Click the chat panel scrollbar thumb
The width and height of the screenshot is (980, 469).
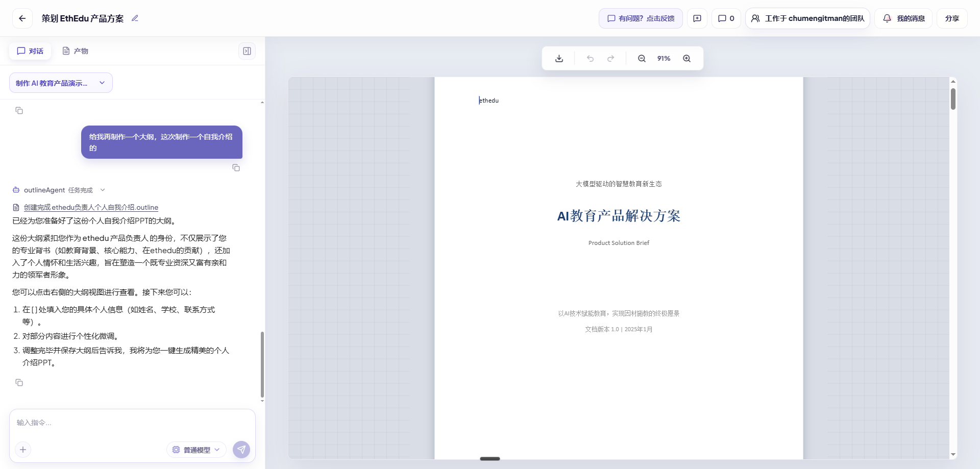[x=262, y=364]
